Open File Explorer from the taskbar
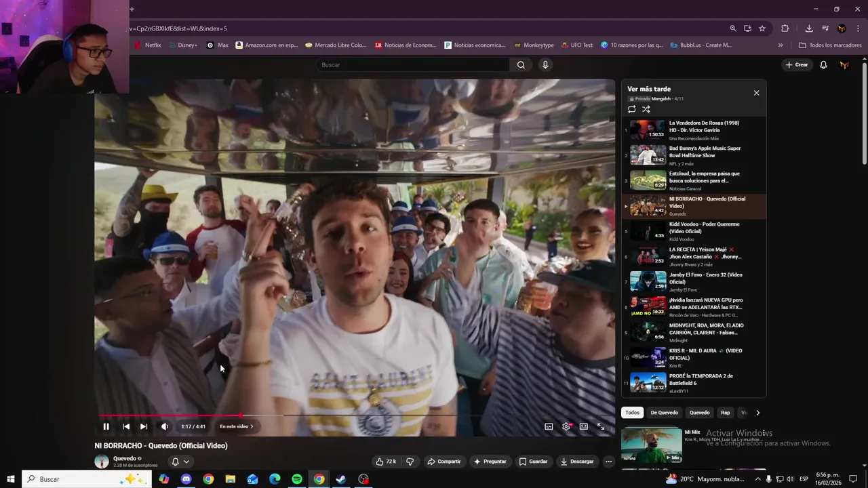Viewport: 868px width, 488px height. pyautogui.click(x=231, y=479)
